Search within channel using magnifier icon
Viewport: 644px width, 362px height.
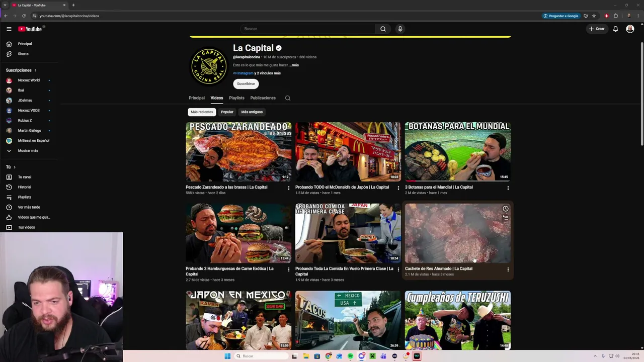tap(288, 98)
